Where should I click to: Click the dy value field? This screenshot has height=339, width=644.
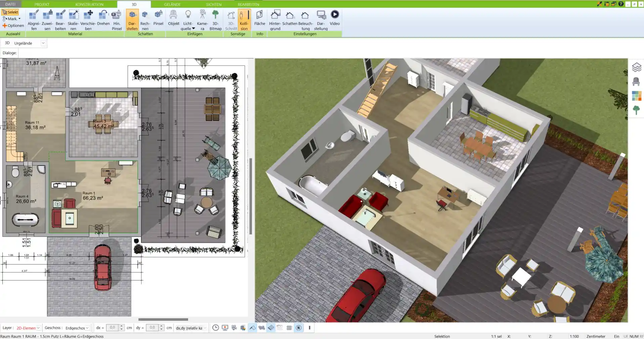click(x=152, y=328)
